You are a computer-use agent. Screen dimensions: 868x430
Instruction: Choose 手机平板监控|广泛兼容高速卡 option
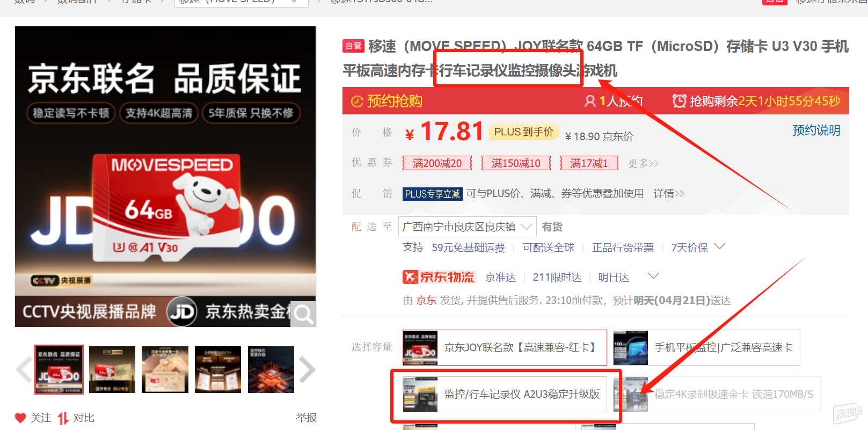[706, 348]
